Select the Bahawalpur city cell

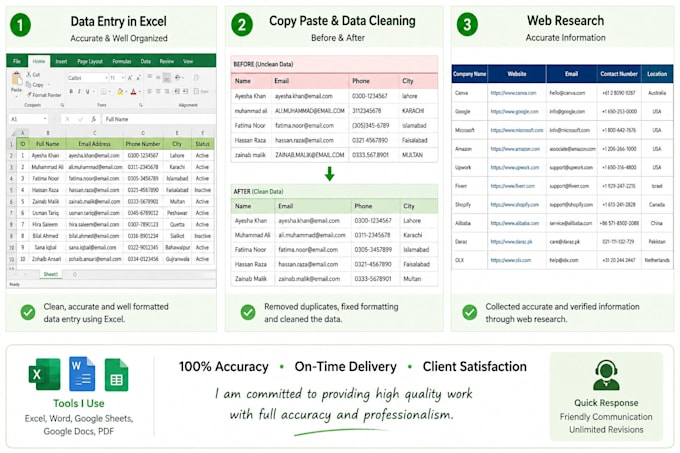[177, 248]
